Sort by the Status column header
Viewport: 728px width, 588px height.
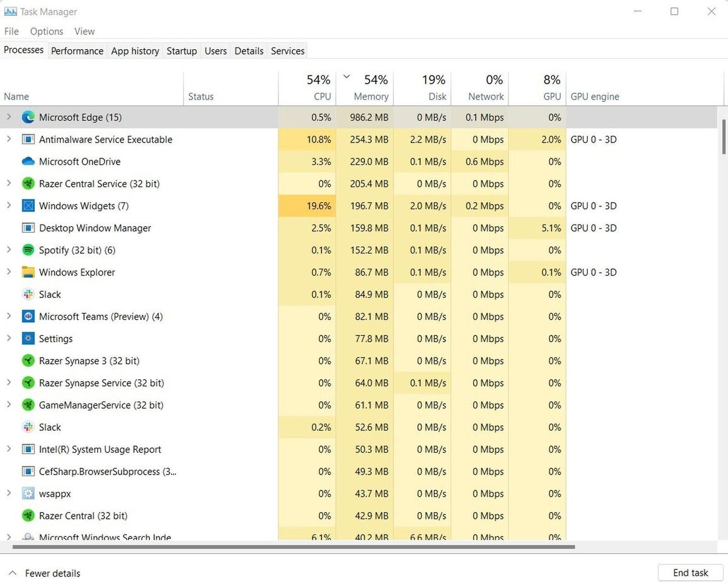coord(231,88)
